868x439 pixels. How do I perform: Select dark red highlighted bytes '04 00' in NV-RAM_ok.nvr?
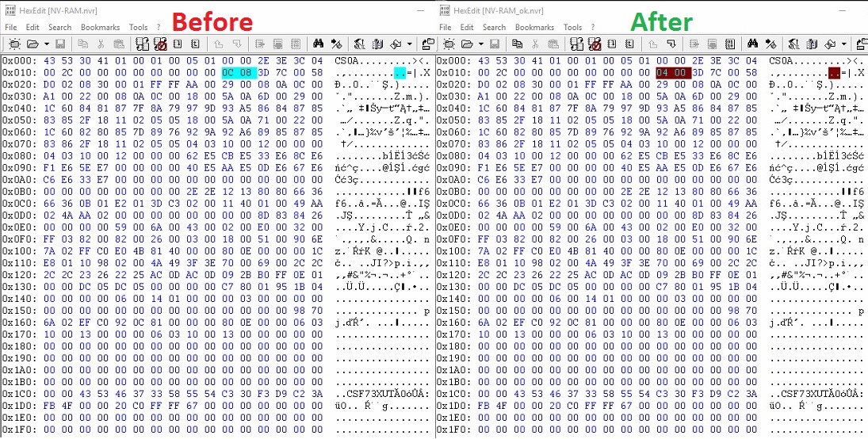[x=672, y=73]
